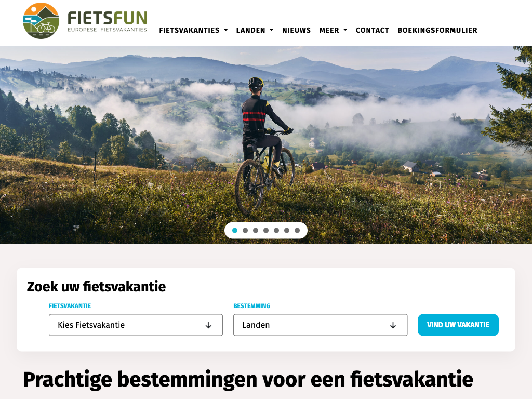Click the FietsFun round logo icon
The width and height of the screenshot is (532, 399).
pos(41,21)
